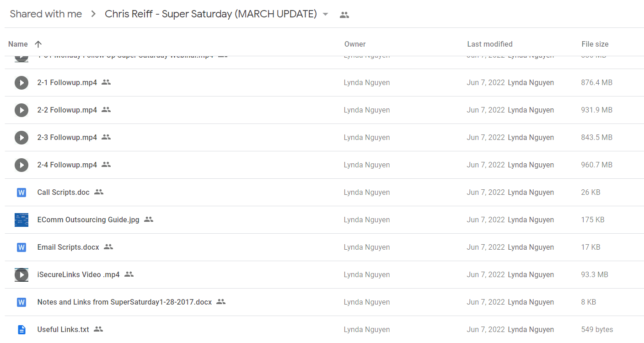Open the Chris Reiff Super Saturday folder title
Screen dimensions: 644x343
click(x=211, y=14)
